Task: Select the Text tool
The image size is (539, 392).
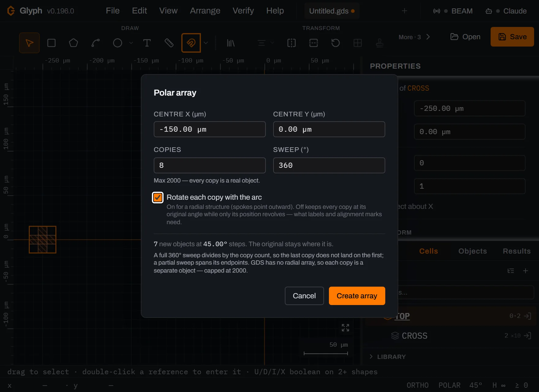Action: [147, 43]
